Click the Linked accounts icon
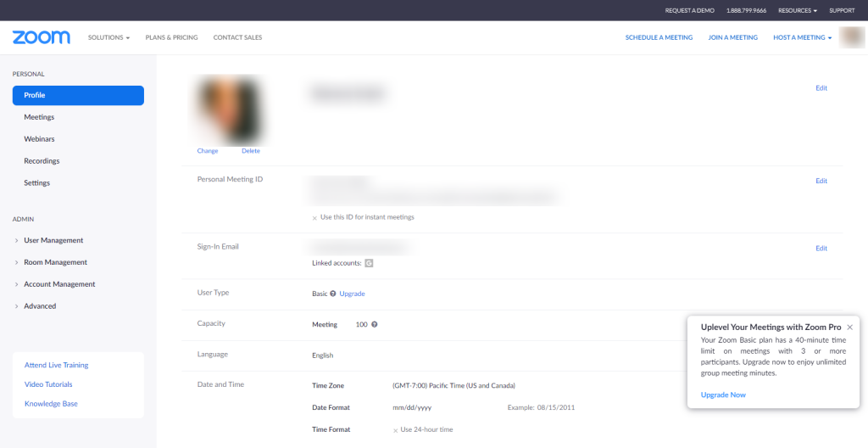This screenshot has height=448, width=868. click(x=369, y=263)
